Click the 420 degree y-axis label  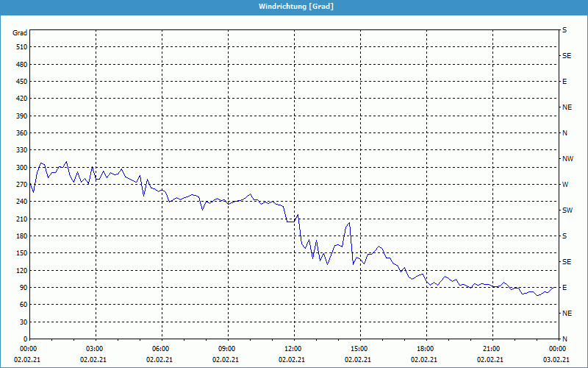tap(20, 99)
